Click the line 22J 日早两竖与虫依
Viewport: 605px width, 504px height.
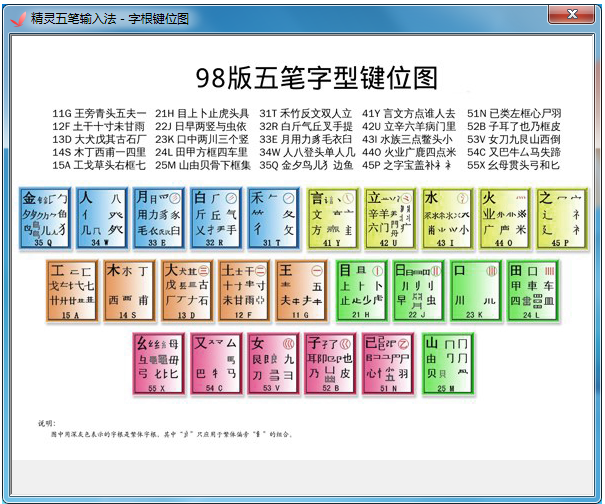[x=201, y=127]
